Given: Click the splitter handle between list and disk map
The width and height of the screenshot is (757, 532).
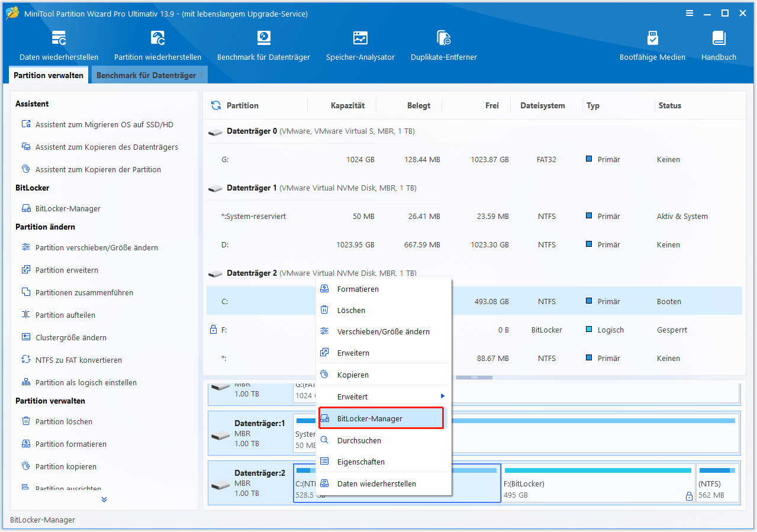Looking at the screenshot, I should (474, 377).
